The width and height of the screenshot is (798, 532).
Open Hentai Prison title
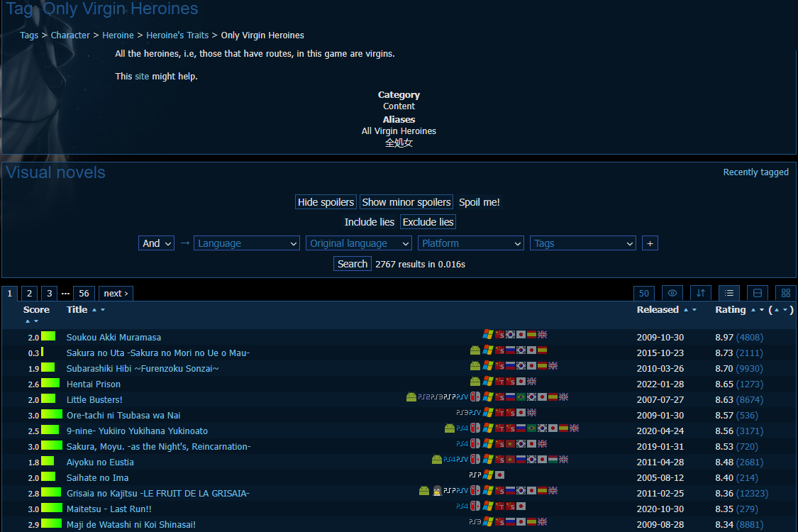point(94,384)
